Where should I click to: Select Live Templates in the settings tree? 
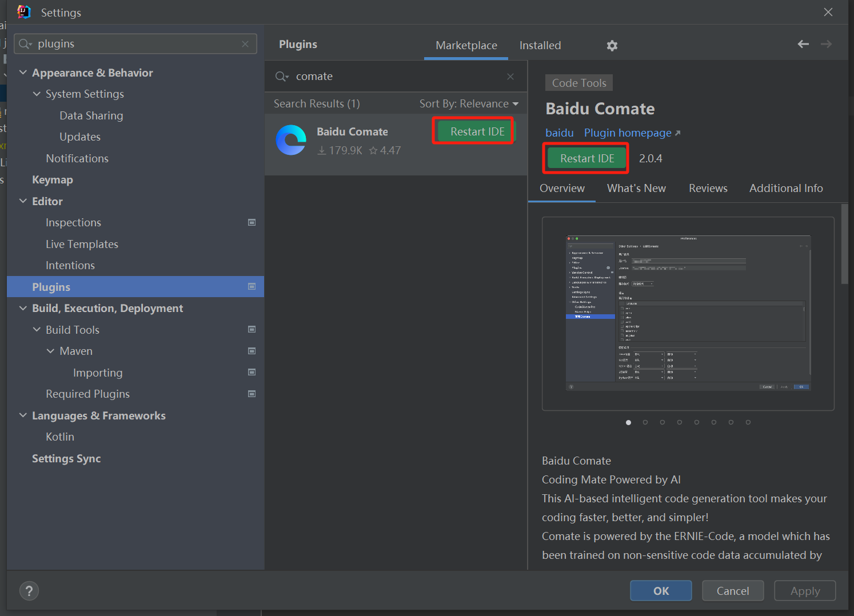[x=82, y=244]
